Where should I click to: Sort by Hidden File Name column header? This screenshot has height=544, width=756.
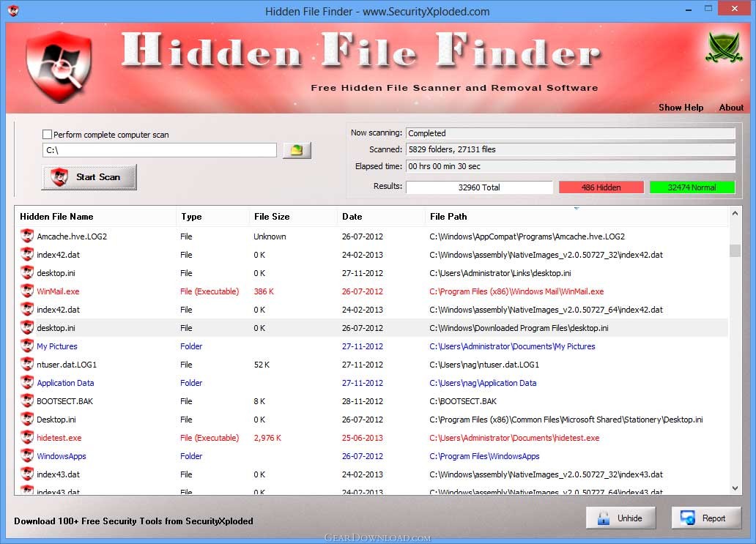(56, 216)
